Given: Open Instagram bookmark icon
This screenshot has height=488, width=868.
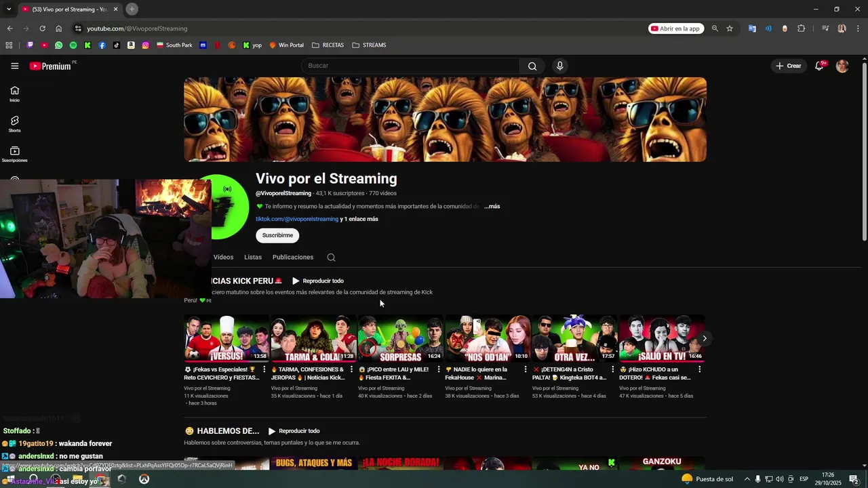Looking at the screenshot, I should click(145, 45).
